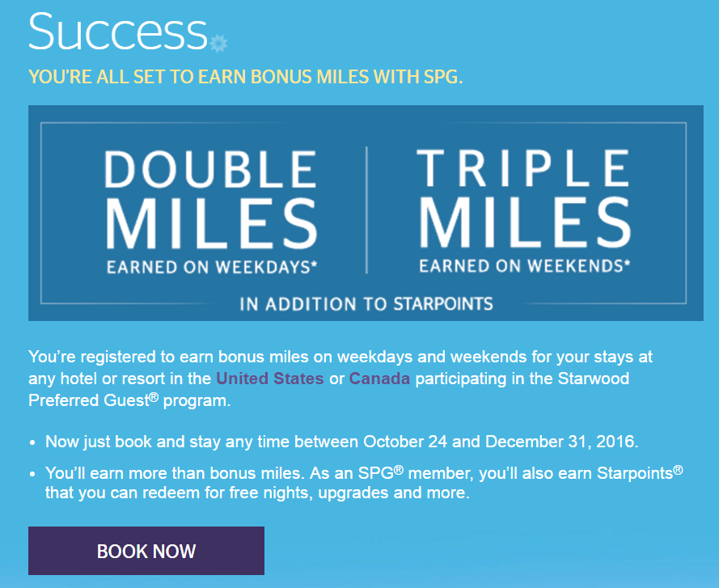Click the DOUBLE MILES banner text

click(x=211, y=199)
